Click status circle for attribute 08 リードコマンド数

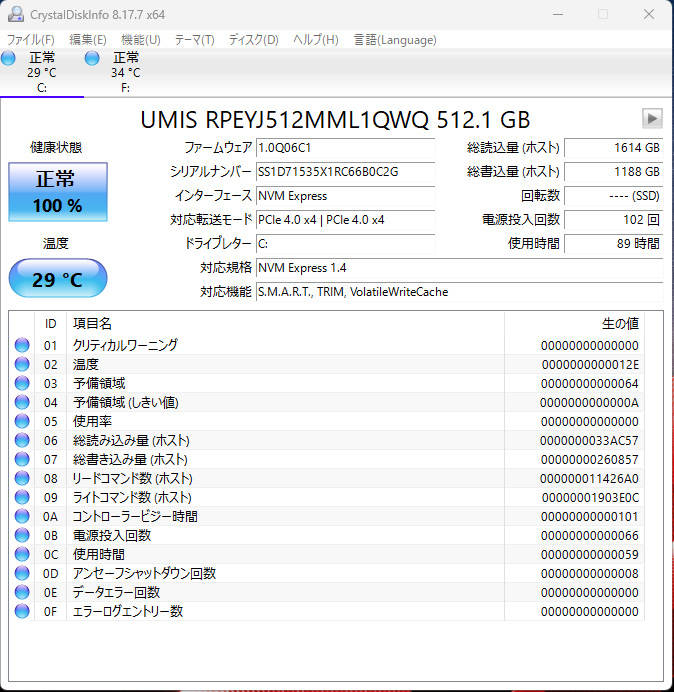click(x=22, y=478)
